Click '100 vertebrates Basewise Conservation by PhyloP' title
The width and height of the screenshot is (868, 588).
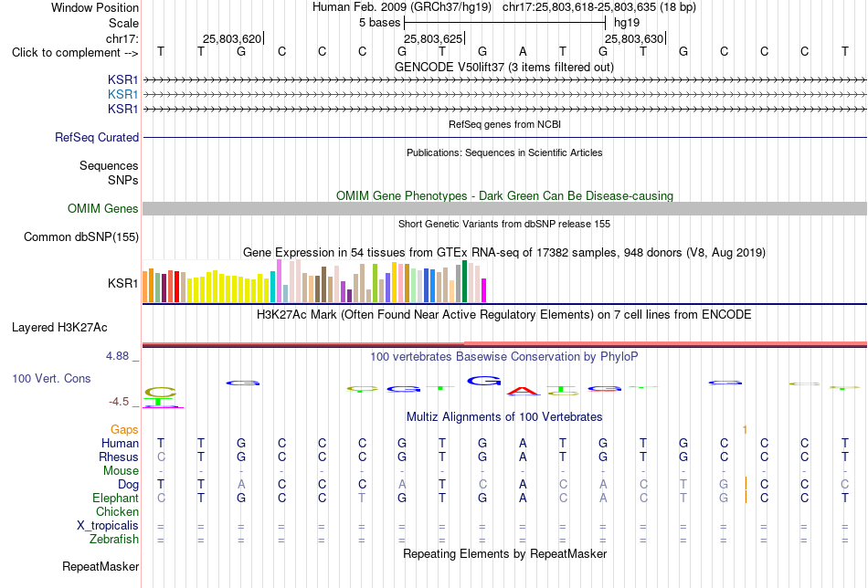click(504, 357)
